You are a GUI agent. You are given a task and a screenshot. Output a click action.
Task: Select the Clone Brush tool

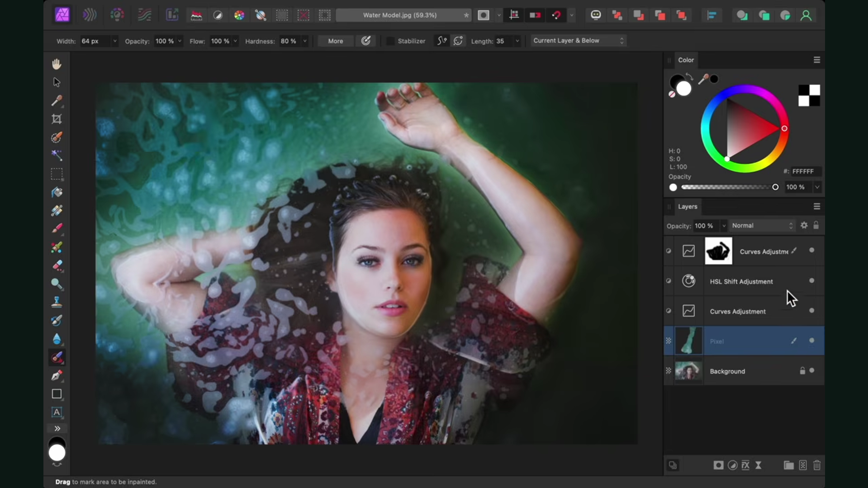pos(57,302)
